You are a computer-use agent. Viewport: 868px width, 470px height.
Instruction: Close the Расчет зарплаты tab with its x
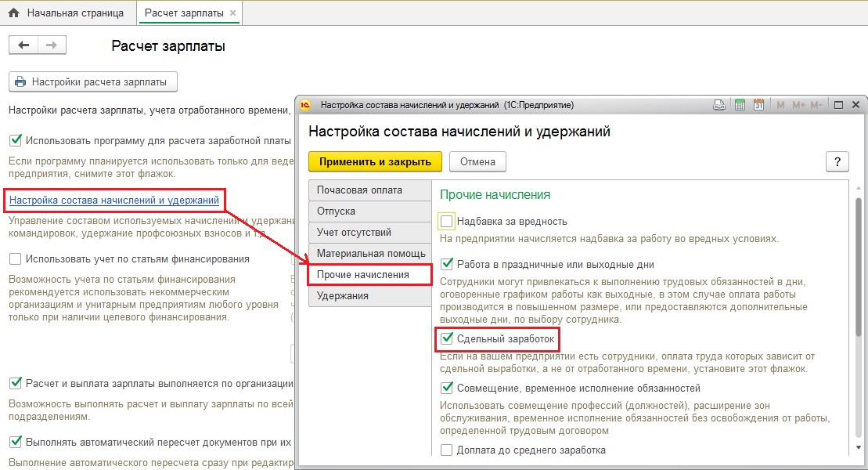(233, 13)
